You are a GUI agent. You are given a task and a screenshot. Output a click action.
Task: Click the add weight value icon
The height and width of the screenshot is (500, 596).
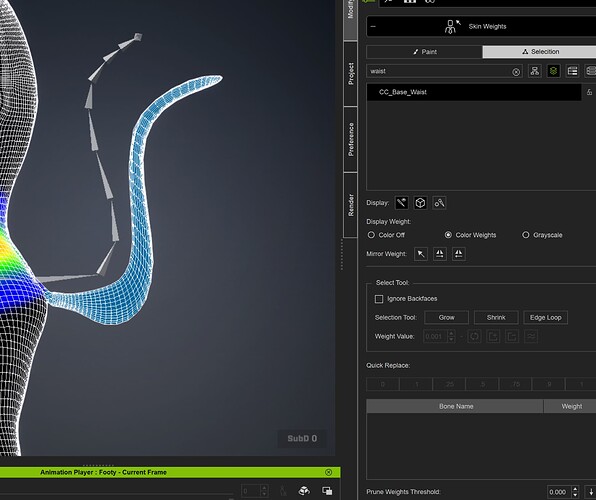493,337
